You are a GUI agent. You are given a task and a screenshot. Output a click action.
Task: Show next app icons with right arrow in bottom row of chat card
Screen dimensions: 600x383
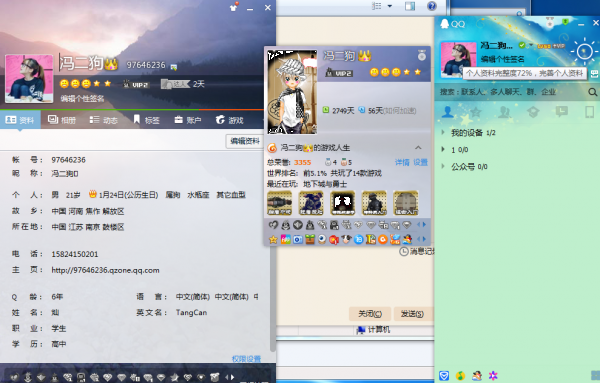pos(424,239)
